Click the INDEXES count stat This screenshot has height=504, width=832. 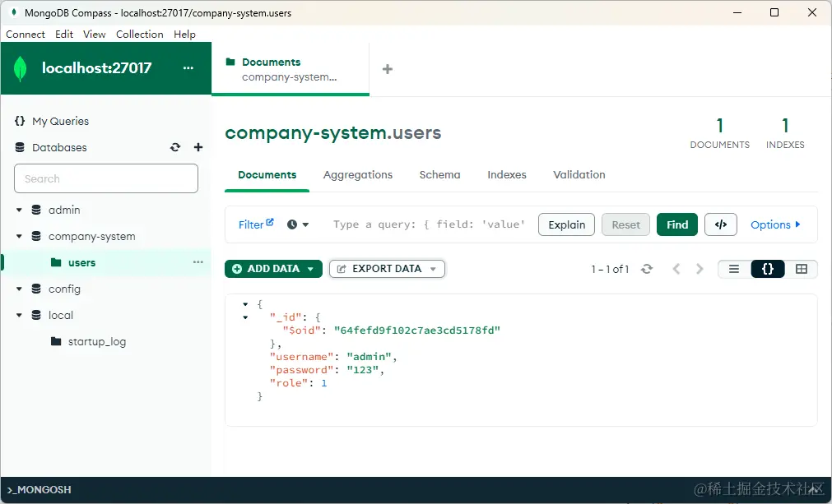click(x=785, y=133)
